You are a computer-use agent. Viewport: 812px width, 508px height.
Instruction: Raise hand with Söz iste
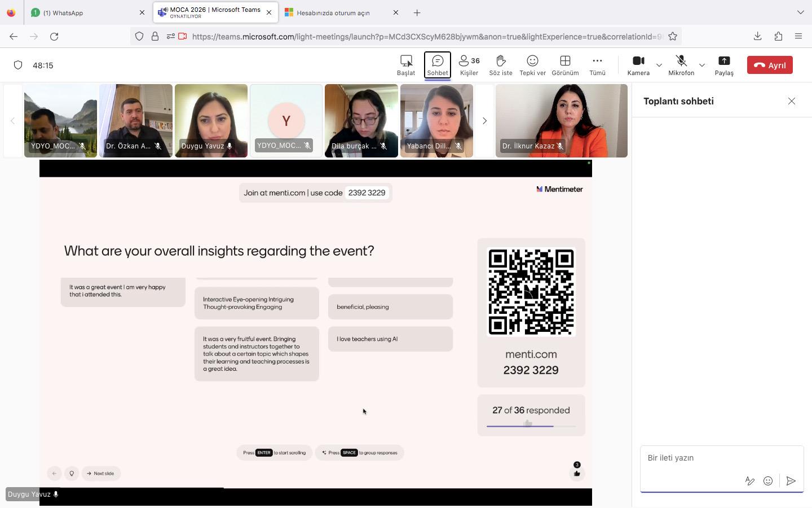pos(500,65)
